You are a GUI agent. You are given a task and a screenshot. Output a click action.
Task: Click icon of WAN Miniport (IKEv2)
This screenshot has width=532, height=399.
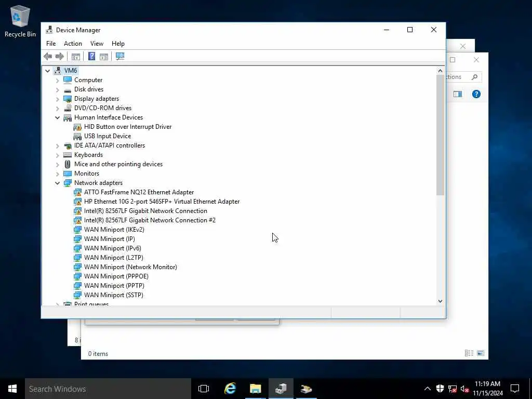[x=77, y=229]
